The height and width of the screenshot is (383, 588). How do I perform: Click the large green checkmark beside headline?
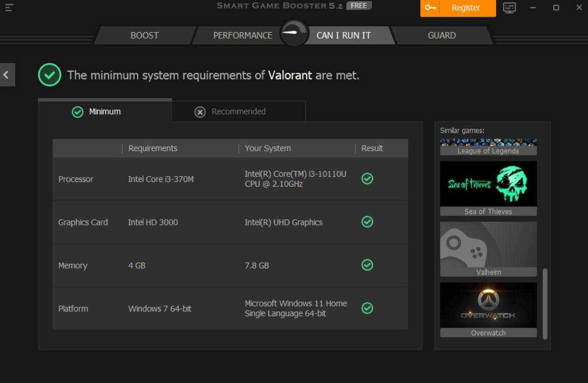coord(49,75)
